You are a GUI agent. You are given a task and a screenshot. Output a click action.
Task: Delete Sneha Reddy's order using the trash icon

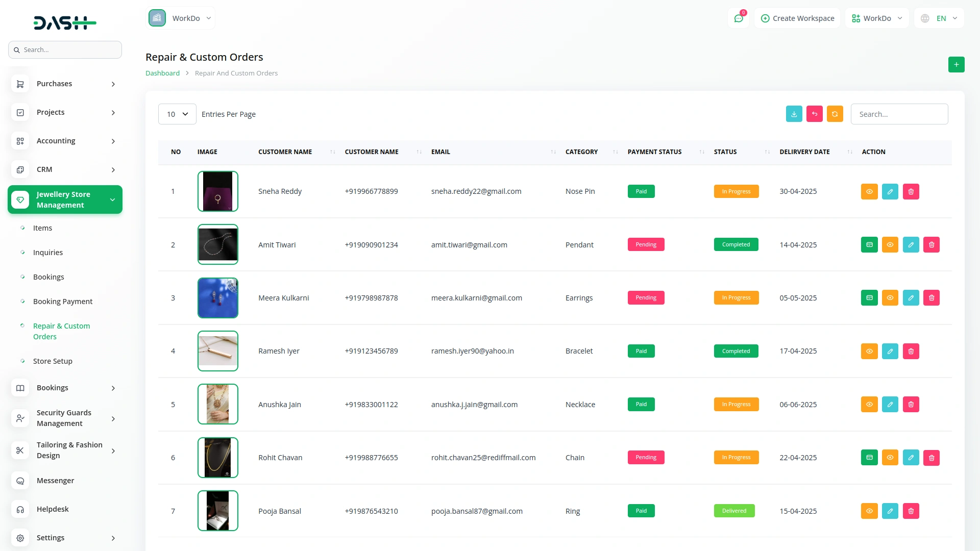911,192
